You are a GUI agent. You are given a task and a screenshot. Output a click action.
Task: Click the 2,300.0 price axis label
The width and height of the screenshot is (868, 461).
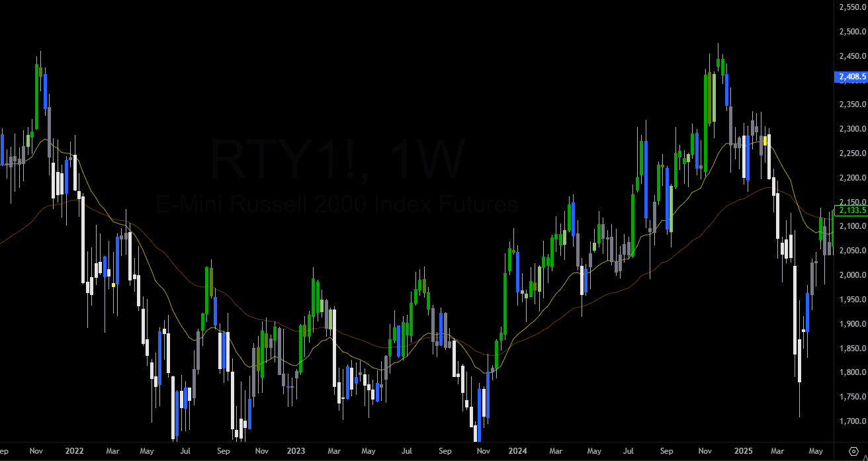pos(852,129)
